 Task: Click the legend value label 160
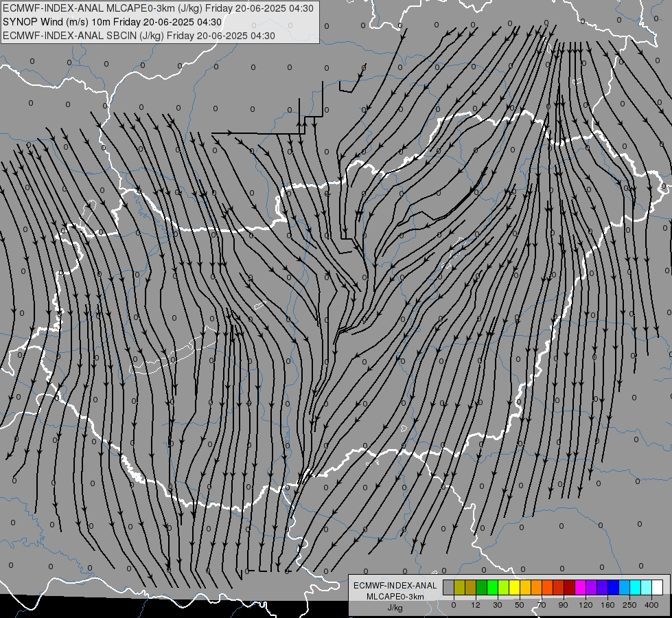click(x=607, y=605)
